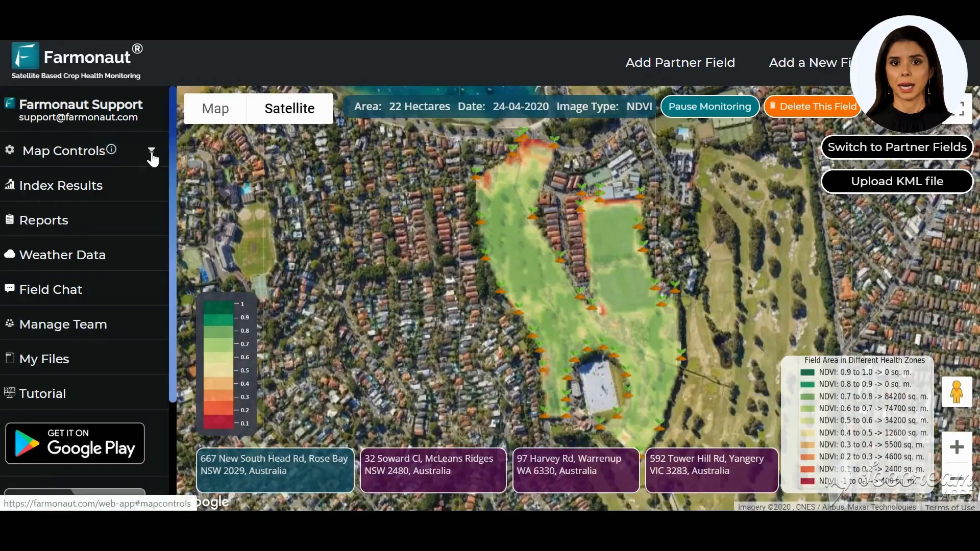Click the presenter video thumbnail
Screen dimensions: 980x551
point(909,74)
